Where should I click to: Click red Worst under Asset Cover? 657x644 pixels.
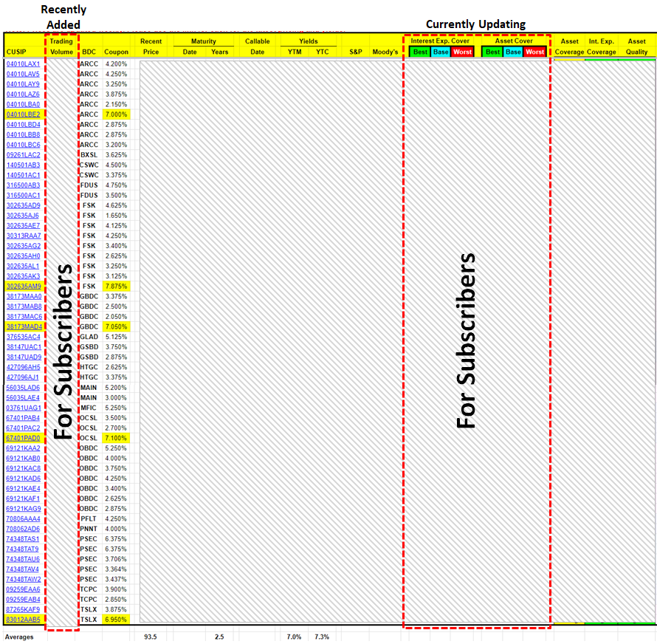(x=535, y=52)
